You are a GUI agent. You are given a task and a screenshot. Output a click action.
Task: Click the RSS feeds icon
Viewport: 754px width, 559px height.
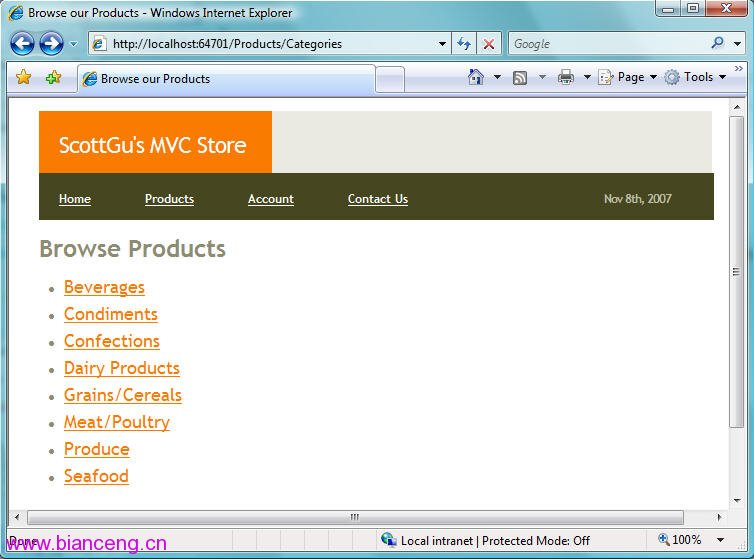point(520,77)
